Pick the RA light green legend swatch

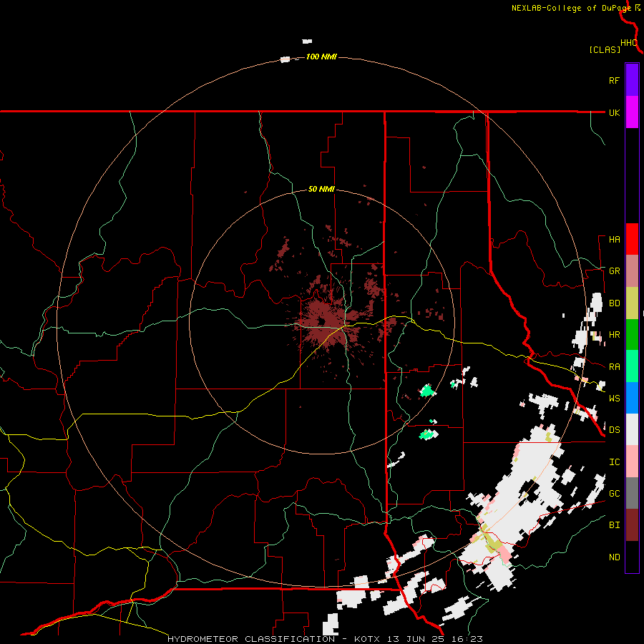632,366
